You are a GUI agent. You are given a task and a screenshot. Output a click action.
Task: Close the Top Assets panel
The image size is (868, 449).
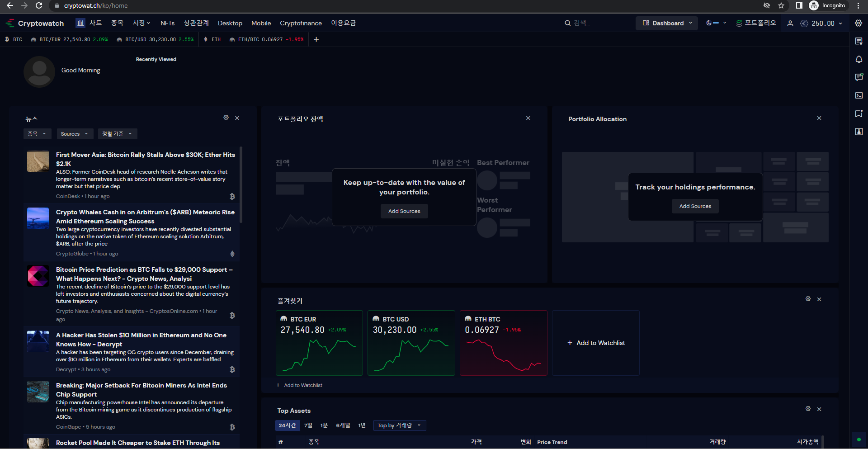(819, 409)
